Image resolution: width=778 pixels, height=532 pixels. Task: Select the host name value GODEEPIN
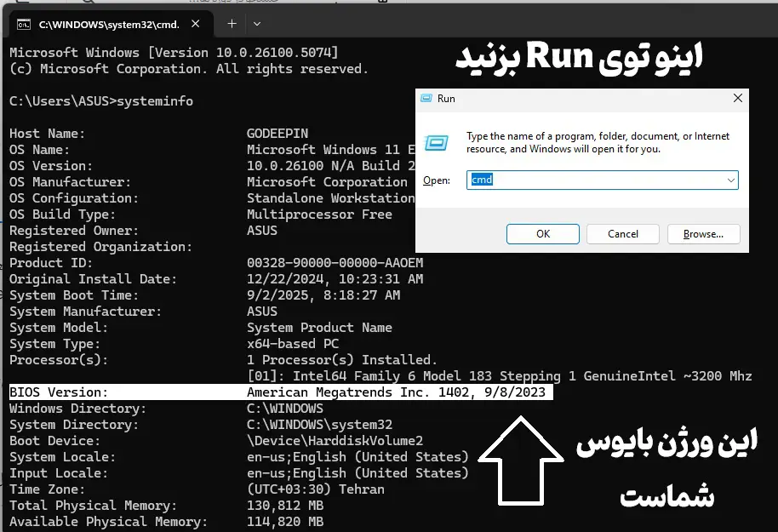tap(277, 134)
